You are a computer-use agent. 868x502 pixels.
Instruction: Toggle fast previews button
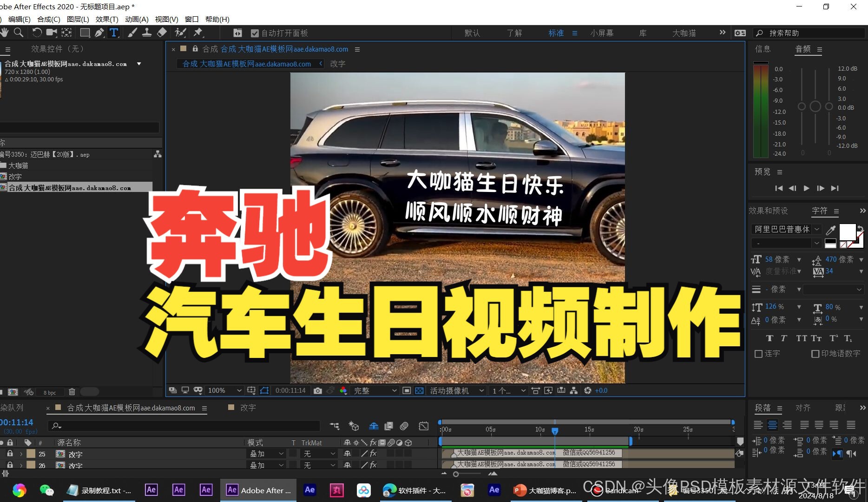click(x=548, y=390)
